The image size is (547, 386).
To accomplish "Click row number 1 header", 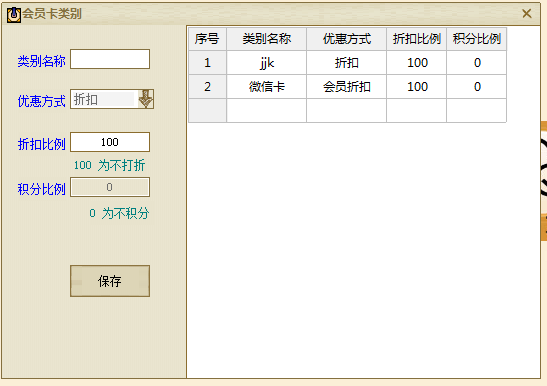I will tap(207, 63).
